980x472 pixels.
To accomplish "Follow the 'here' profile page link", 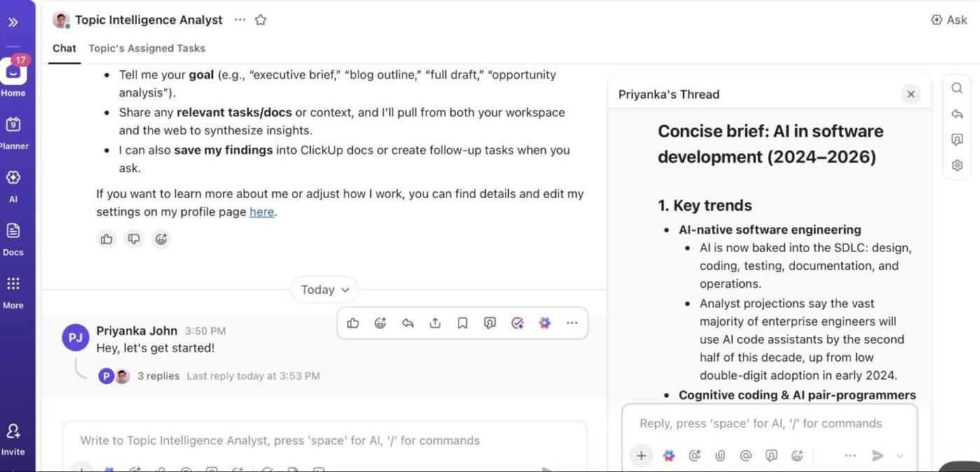I will click(x=262, y=212).
